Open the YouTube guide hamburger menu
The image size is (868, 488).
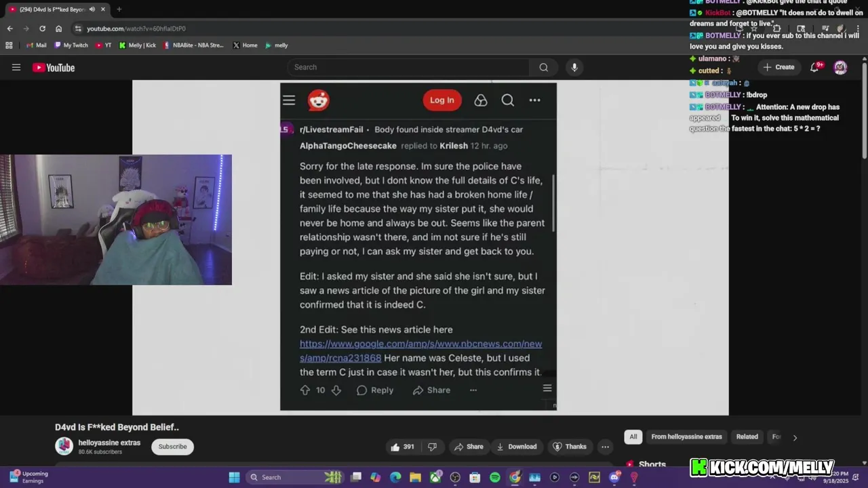[x=16, y=67]
